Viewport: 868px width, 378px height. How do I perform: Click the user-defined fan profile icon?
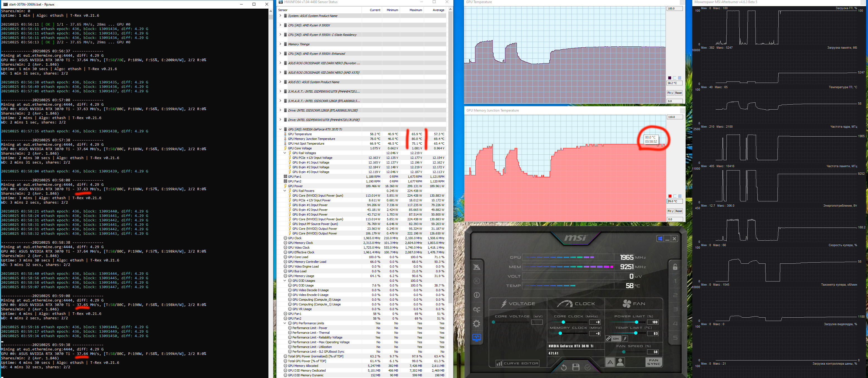point(620,362)
